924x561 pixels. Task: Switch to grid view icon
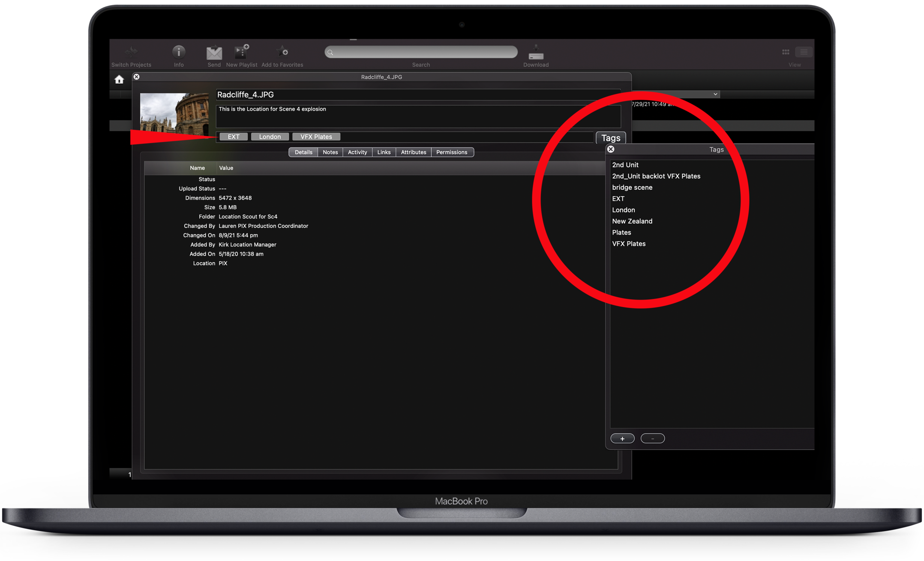(786, 52)
